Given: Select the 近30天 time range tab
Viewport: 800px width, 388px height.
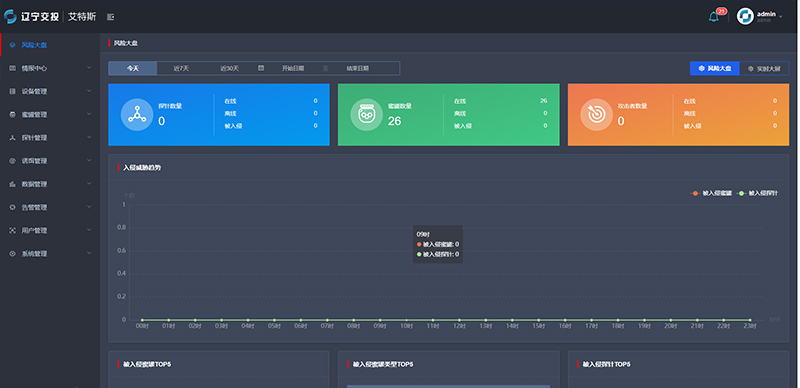Looking at the screenshot, I should coord(229,68).
